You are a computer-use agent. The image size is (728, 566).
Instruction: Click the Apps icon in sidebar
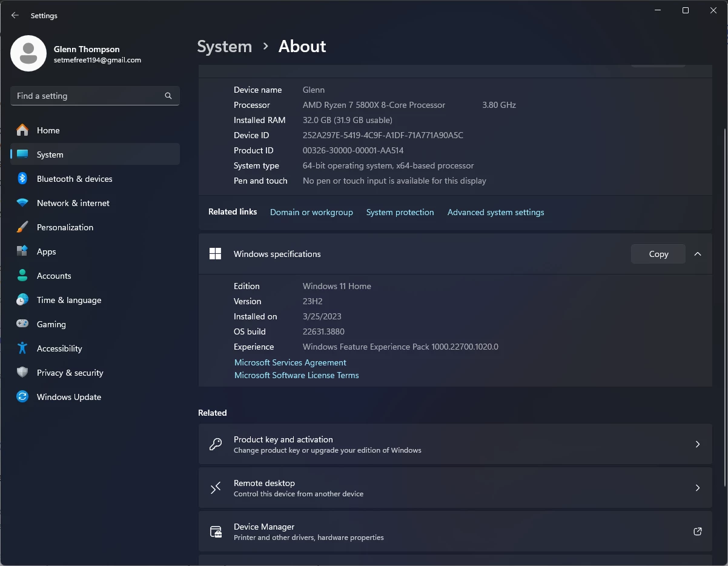pyautogui.click(x=22, y=251)
